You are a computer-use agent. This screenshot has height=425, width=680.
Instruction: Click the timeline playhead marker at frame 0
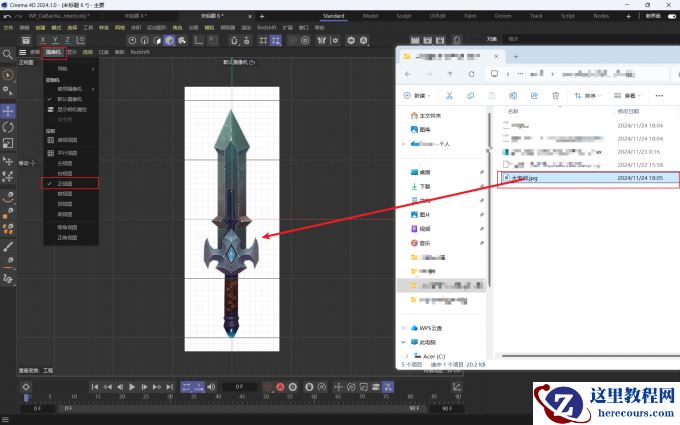pyautogui.click(x=26, y=397)
